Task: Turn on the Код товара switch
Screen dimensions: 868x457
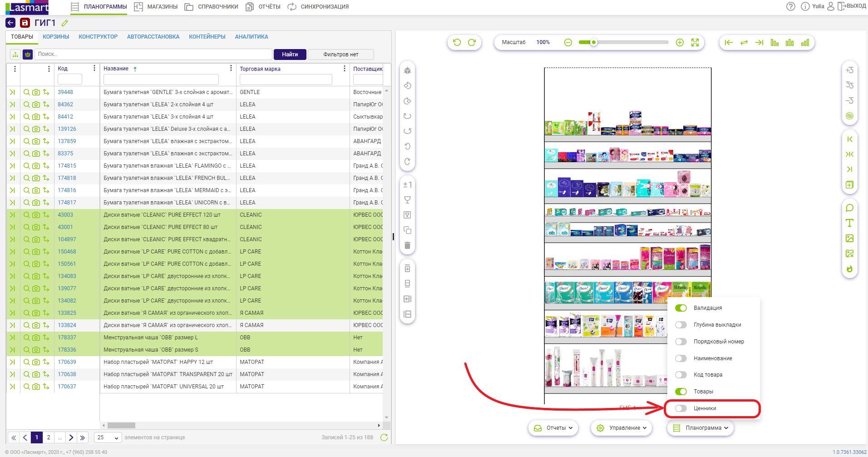Action: [x=681, y=375]
